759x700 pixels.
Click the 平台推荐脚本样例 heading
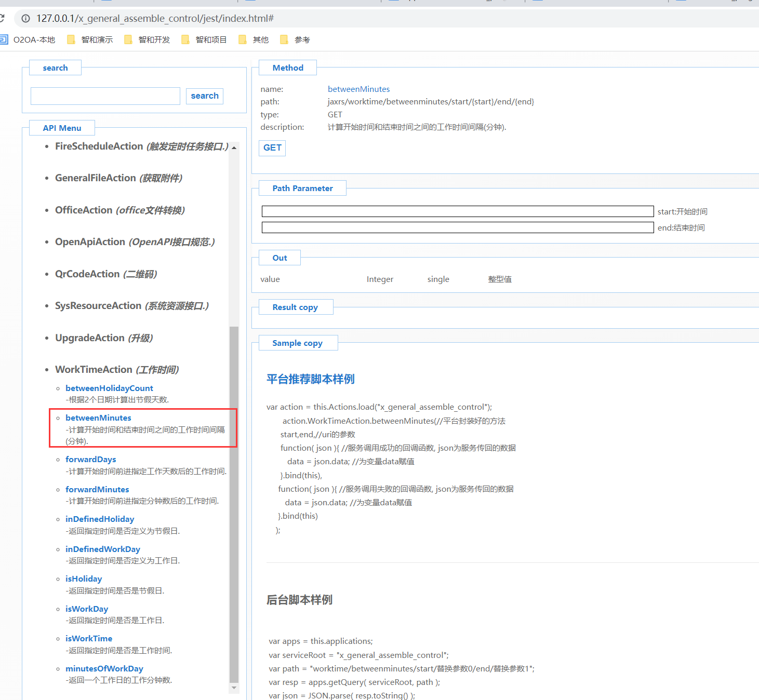311,379
